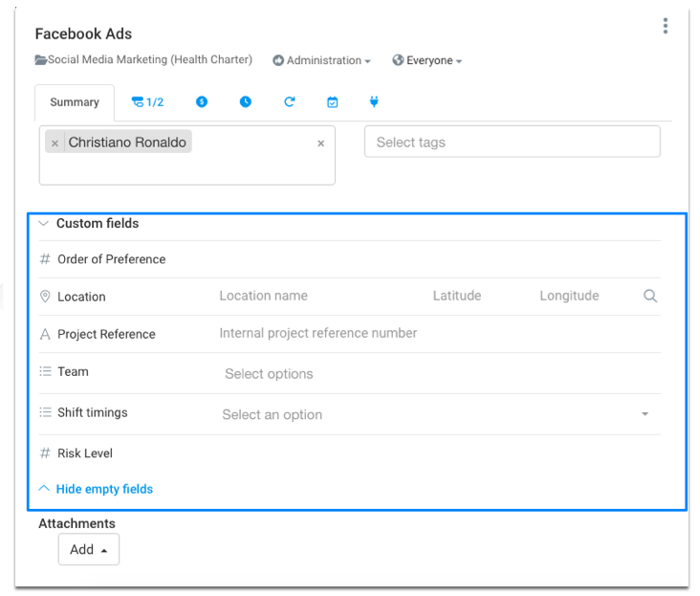Clear all assignees with the field's x
This screenshot has height=596, width=700.
[x=320, y=143]
